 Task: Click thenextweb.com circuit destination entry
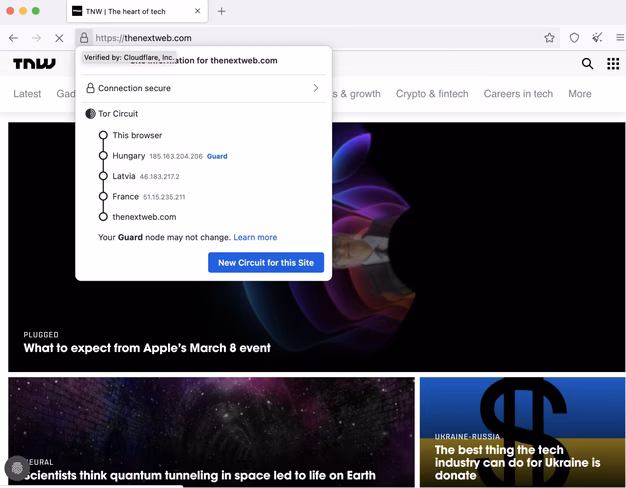click(x=137, y=217)
